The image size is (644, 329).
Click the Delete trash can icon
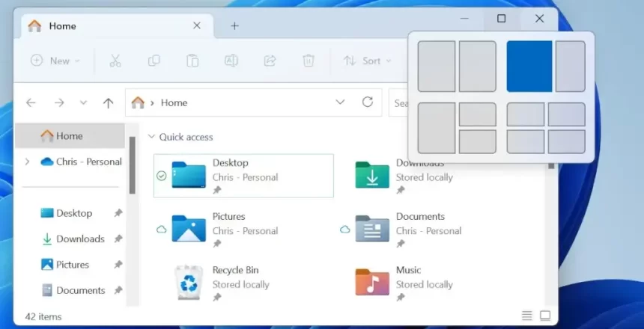click(309, 61)
